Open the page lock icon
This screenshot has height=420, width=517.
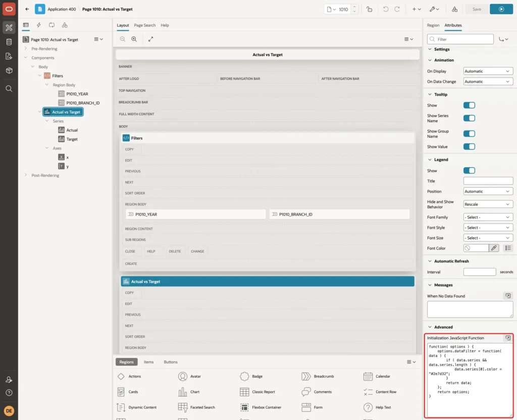[369, 9]
